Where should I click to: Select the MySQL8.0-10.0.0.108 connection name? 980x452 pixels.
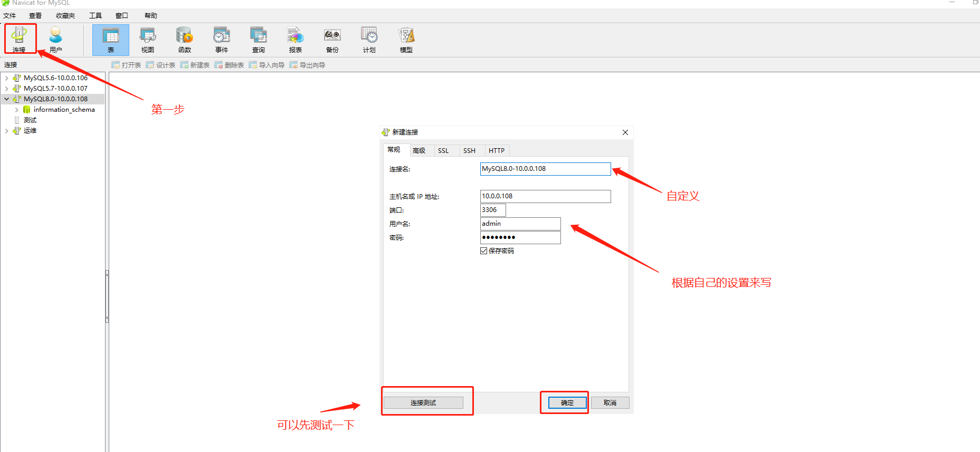(x=56, y=99)
